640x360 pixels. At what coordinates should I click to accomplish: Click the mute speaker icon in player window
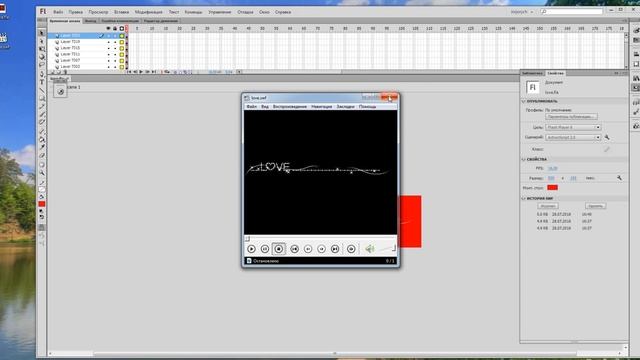click(369, 249)
